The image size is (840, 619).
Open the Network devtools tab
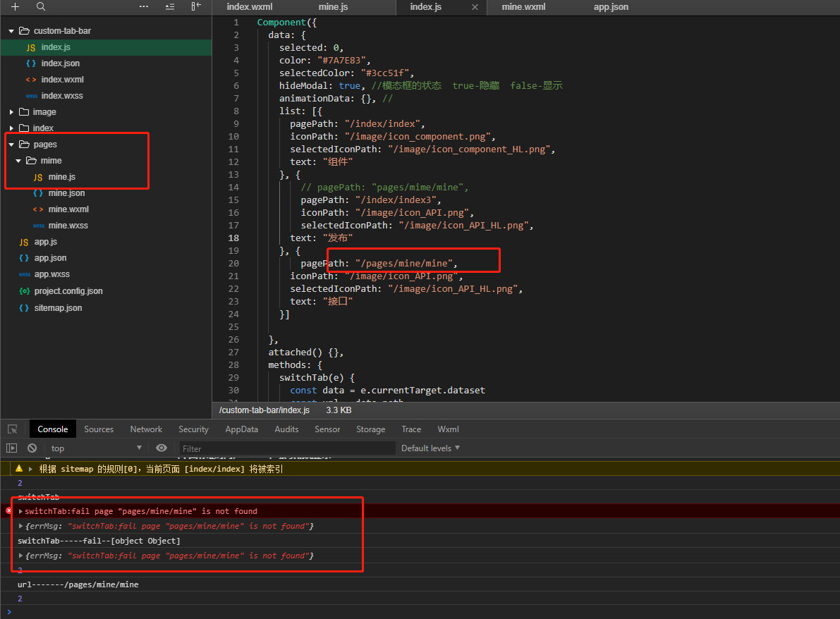[146, 429]
